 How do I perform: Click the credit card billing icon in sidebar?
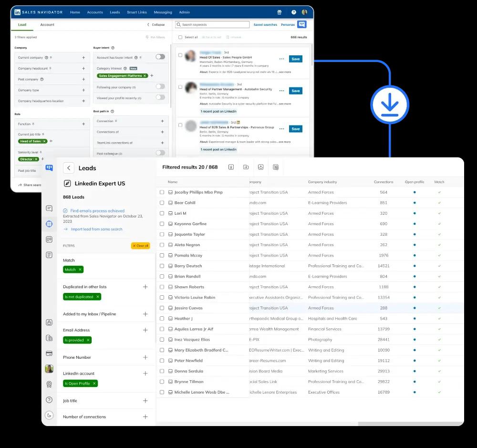tap(49, 354)
